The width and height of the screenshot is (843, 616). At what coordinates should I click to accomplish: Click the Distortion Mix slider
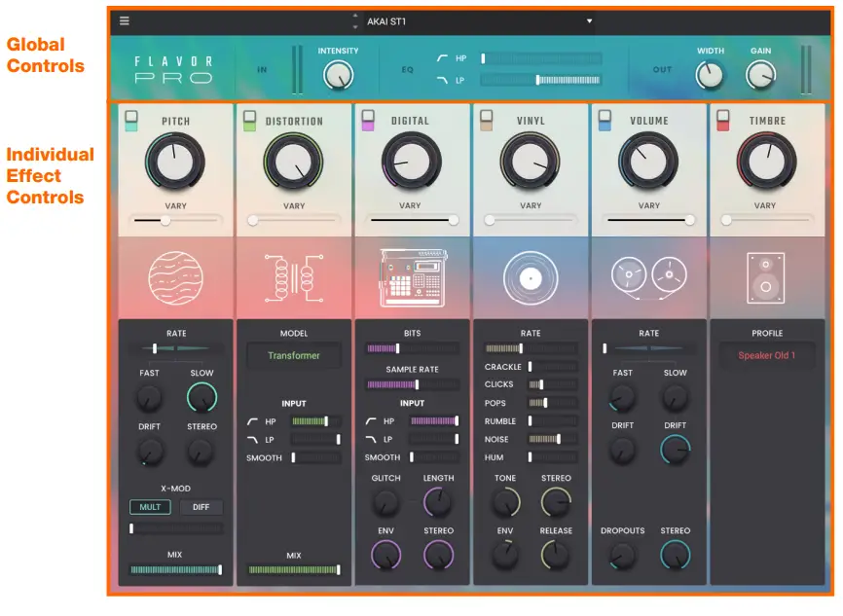pos(294,569)
